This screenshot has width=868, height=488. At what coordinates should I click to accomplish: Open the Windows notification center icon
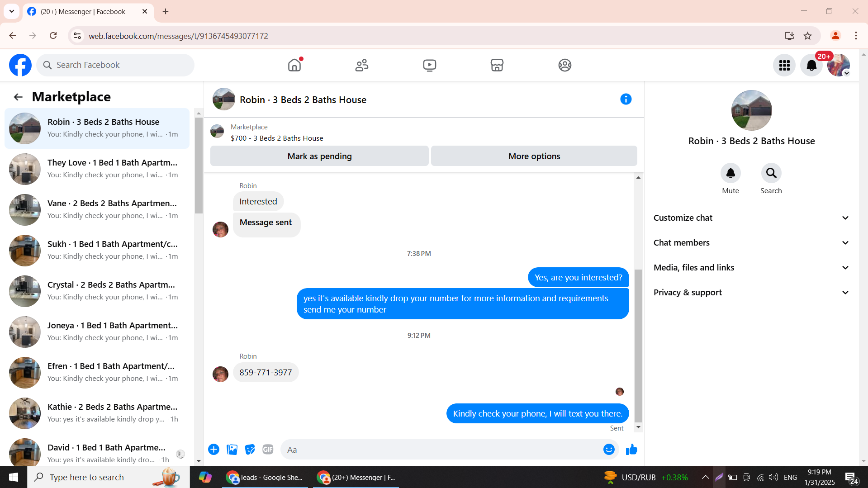click(x=851, y=478)
